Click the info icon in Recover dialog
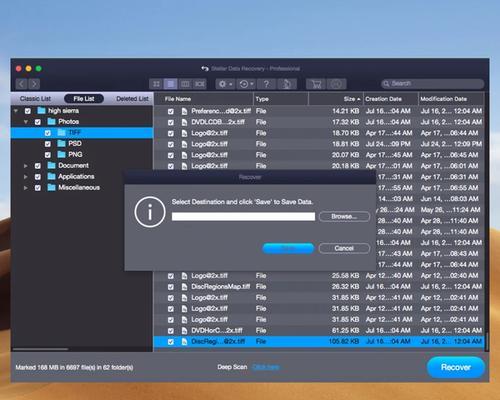Screen dimensions: 500x400 coord(150,212)
